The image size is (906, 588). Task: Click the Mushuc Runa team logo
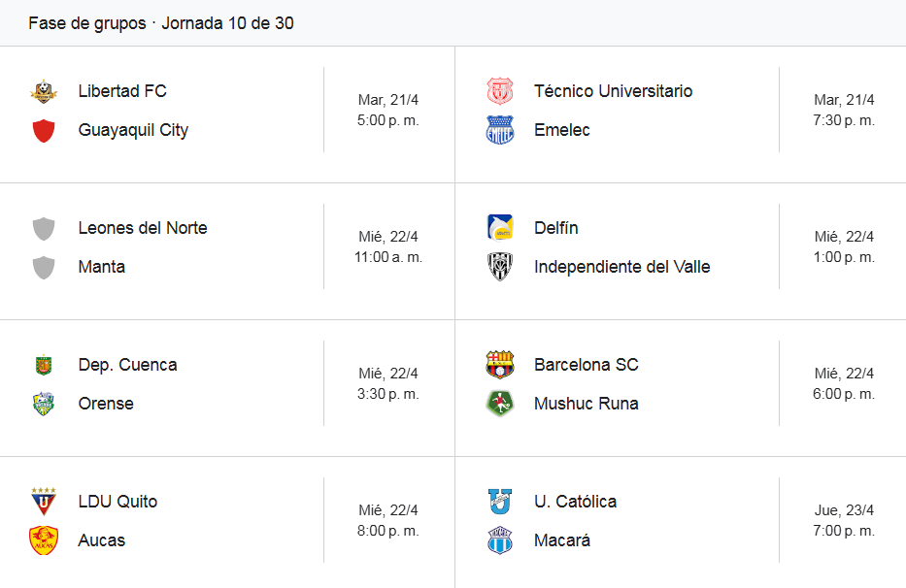point(499,404)
